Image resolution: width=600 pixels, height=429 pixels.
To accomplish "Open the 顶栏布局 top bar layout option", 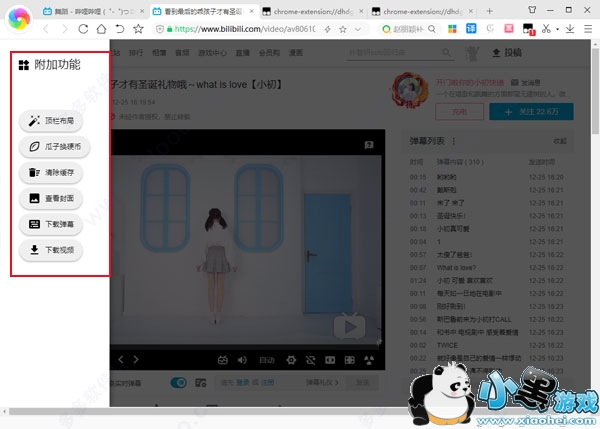I will 51,121.
